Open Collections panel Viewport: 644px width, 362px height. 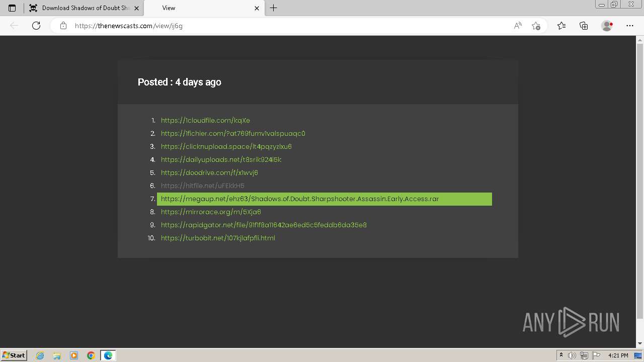click(584, 26)
